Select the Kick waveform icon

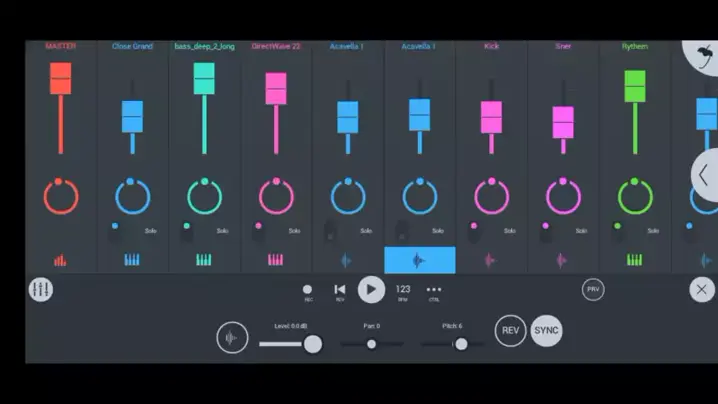tap(491, 260)
